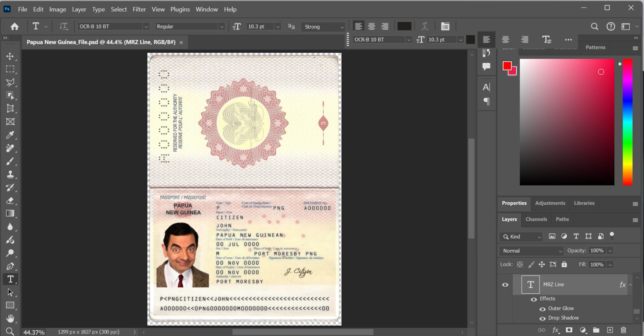Viewport: 644px width, 336px height.
Task: Open the Normal blending mode dropdown
Action: [531, 251]
